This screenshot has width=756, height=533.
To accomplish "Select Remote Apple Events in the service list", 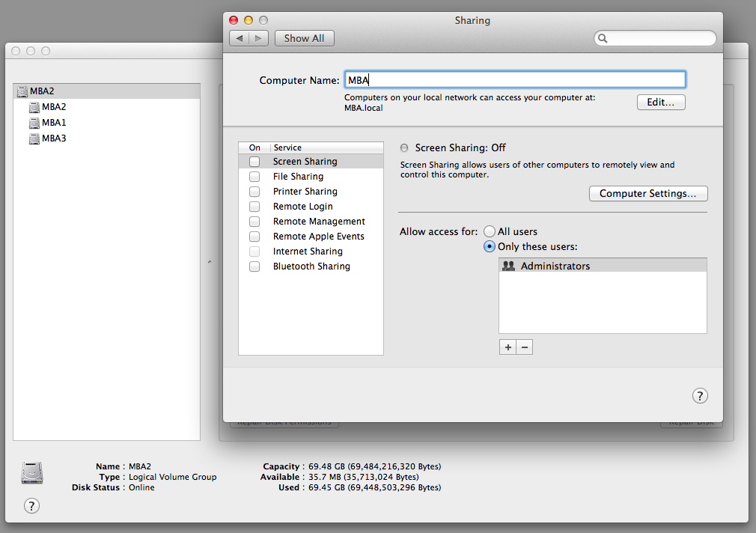I will click(311, 237).
